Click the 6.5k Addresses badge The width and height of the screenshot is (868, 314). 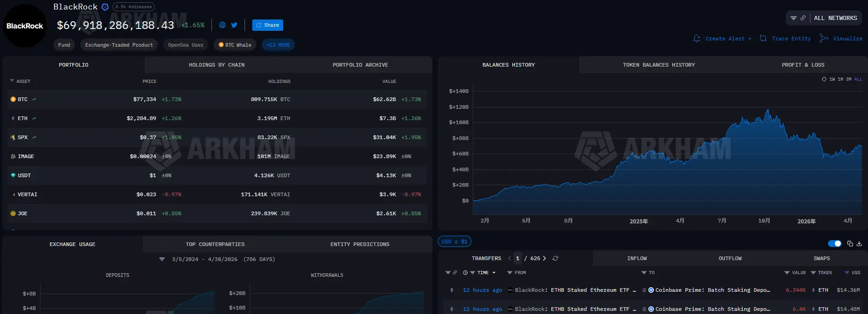pos(133,7)
